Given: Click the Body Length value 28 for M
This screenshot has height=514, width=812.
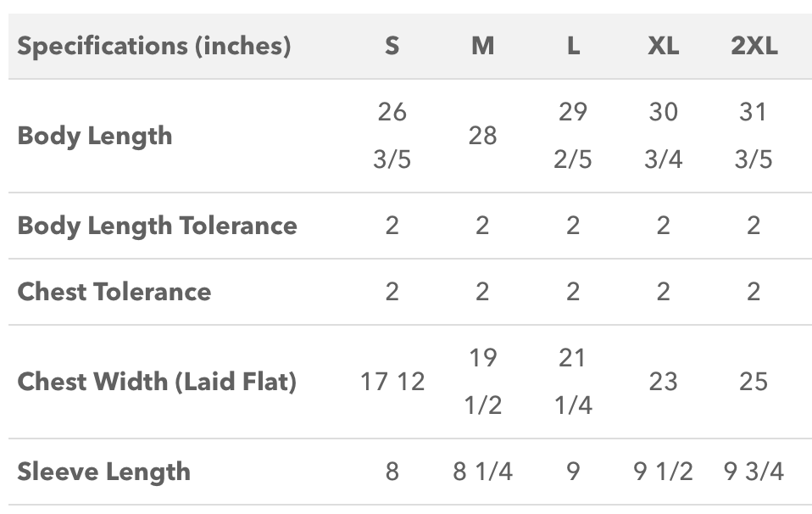Looking at the screenshot, I should (x=482, y=136).
